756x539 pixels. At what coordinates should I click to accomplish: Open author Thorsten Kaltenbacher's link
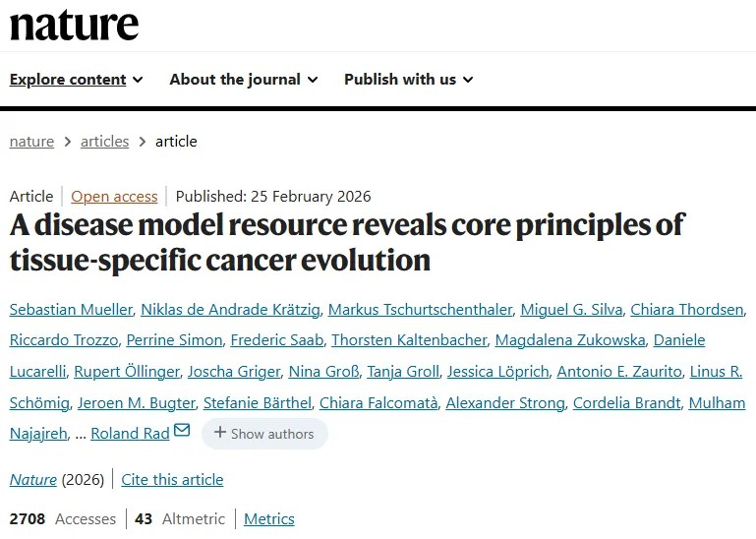click(409, 340)
